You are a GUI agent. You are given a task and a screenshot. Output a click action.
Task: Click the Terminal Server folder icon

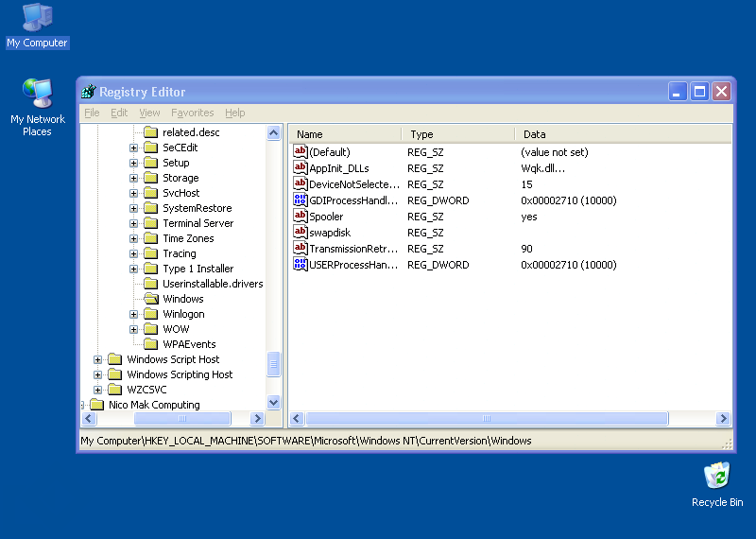coord(151,223)
